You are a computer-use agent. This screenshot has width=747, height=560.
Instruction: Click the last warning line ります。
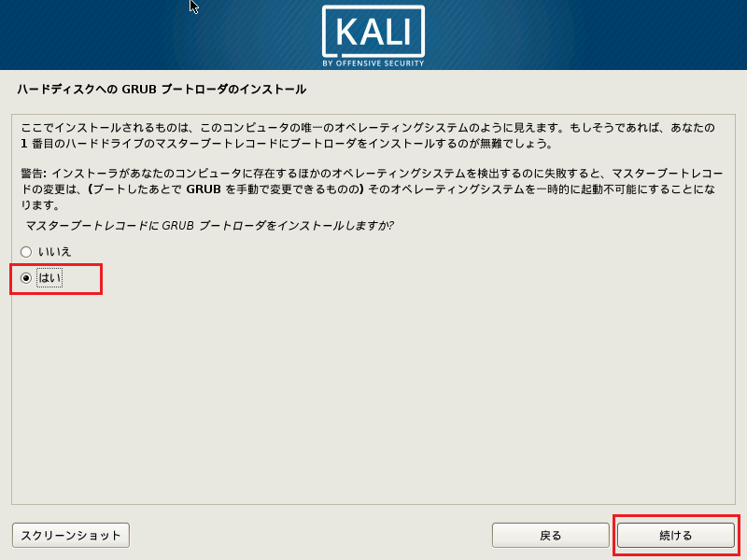40,205
